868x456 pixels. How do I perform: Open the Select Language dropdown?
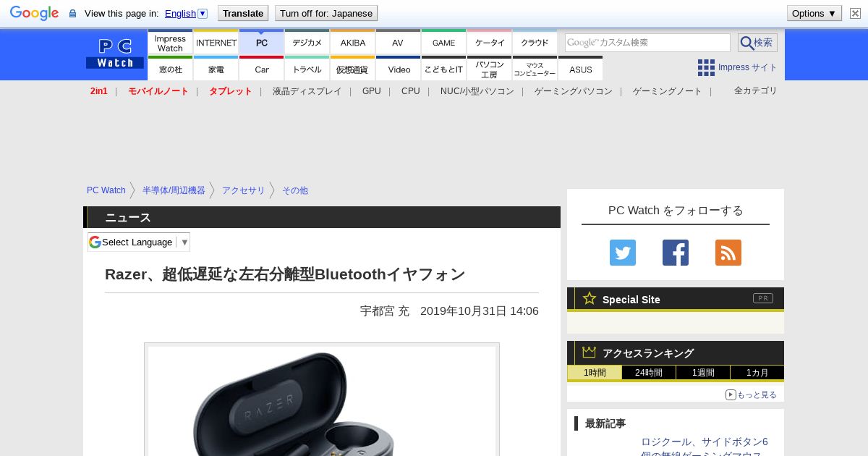(139, 242)
